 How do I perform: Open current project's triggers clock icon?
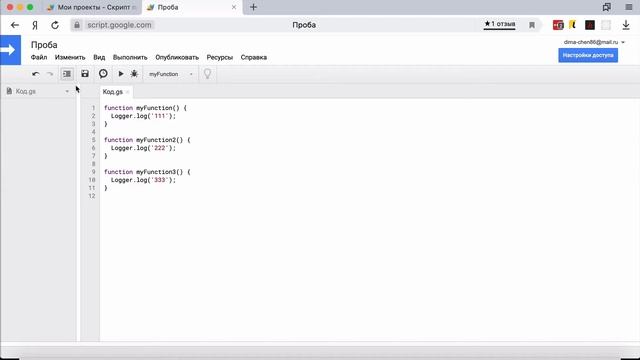pos(103,73)
